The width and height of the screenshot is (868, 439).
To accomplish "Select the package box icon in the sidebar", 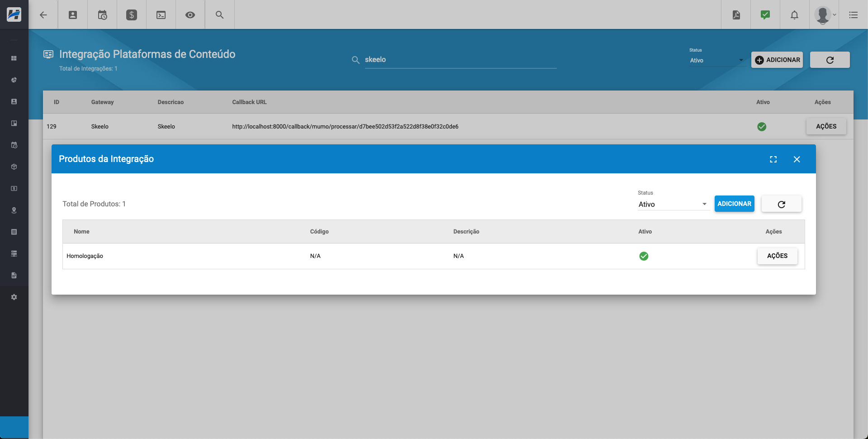I will tap(14, 167).
